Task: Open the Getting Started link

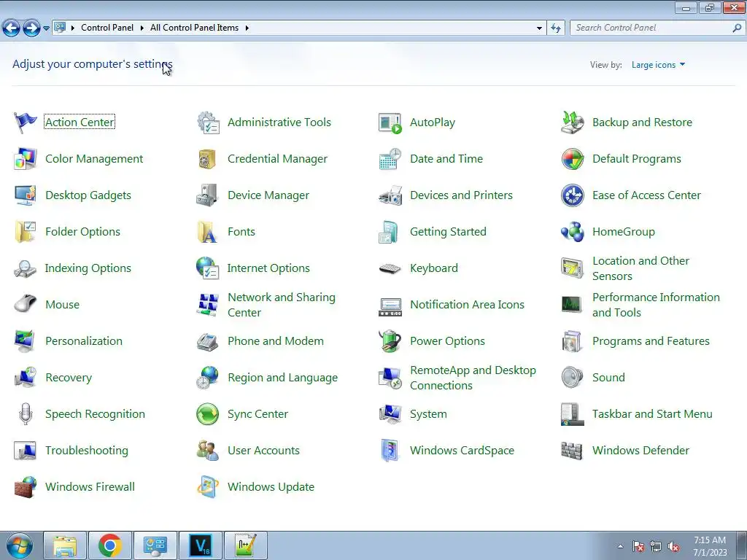Action: [x=449, y=232]
